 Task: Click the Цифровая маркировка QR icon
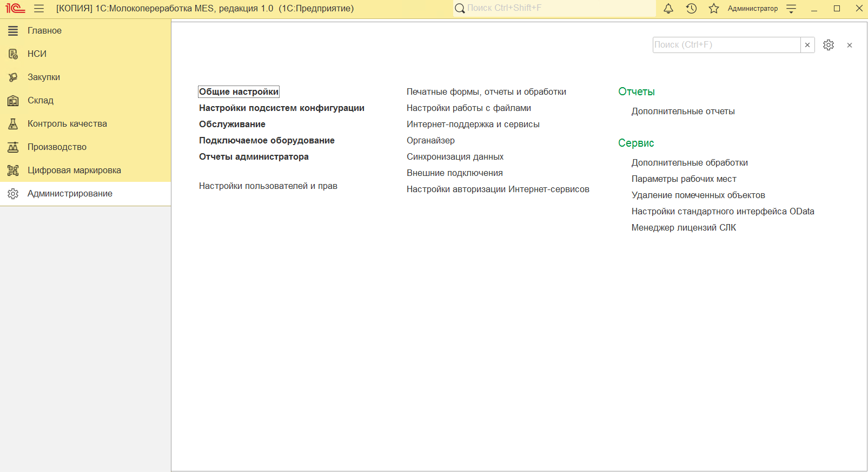point(13,171)
